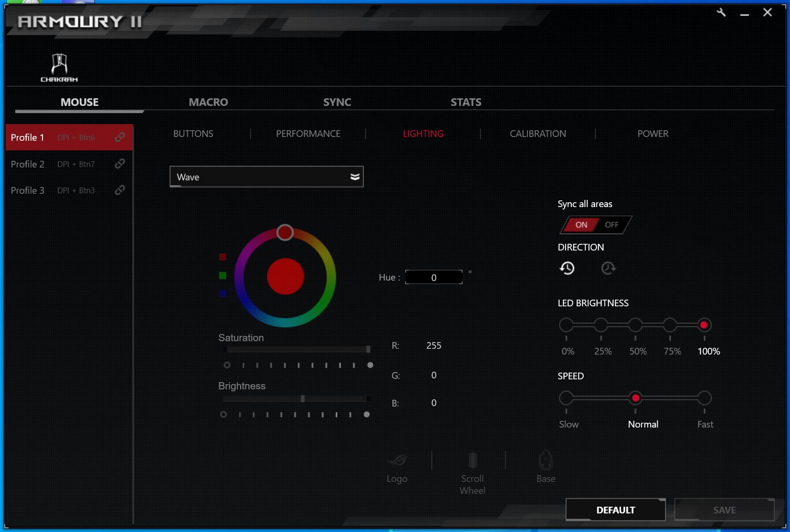Click the Hue value input field

point(433,278)
